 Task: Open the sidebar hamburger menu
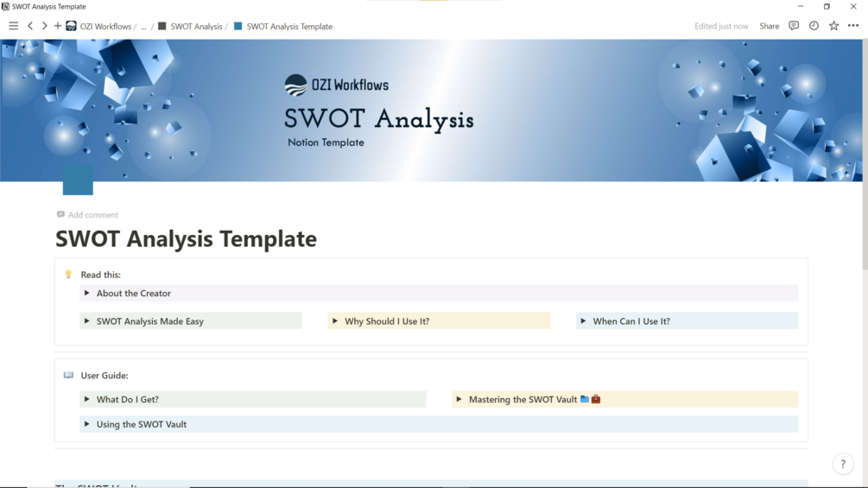(x=13, y=26)
